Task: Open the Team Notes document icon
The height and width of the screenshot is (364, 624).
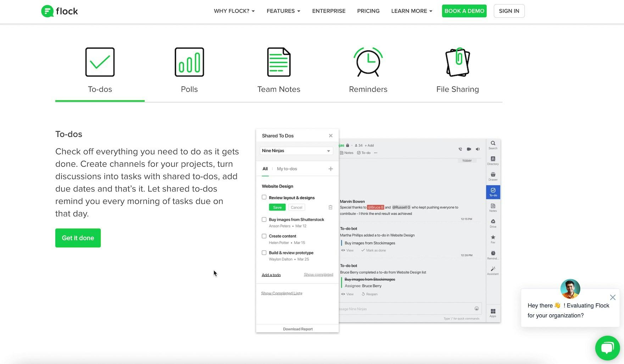Action: pos(279,62)
